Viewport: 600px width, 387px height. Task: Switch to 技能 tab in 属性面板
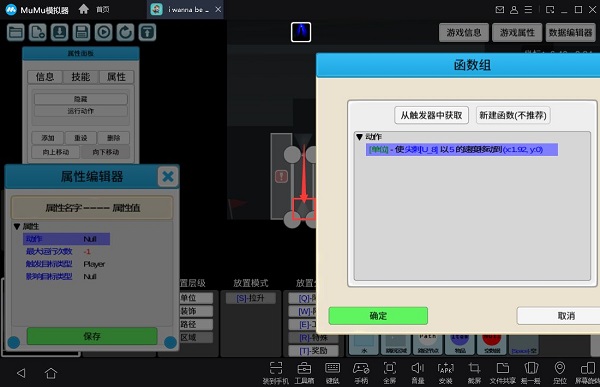80,77
